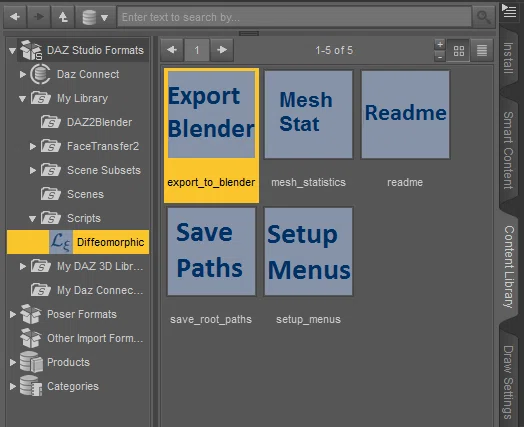Screen dimensions: 524x427
Task: Decrease thumbnail size with minus button
Action: coord(440,57)
